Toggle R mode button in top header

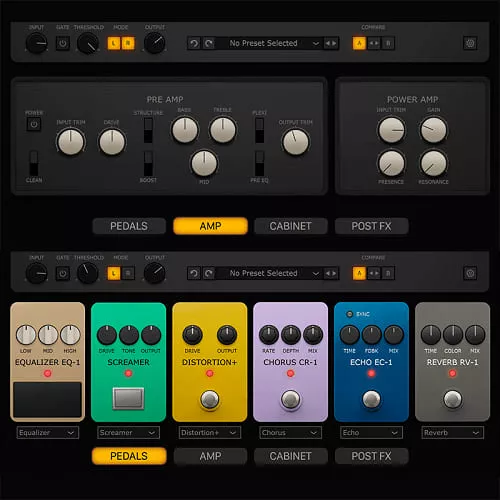pyautogui.click(x=128, y=43)
